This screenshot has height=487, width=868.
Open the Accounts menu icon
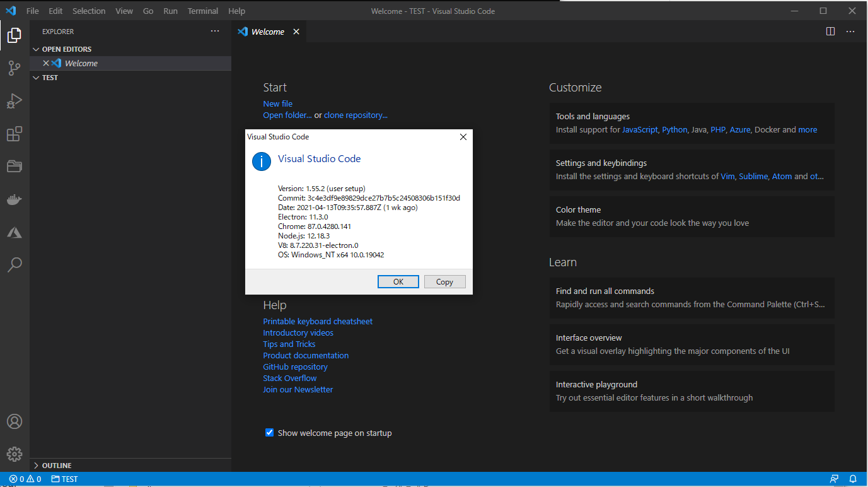coord(14,421)
